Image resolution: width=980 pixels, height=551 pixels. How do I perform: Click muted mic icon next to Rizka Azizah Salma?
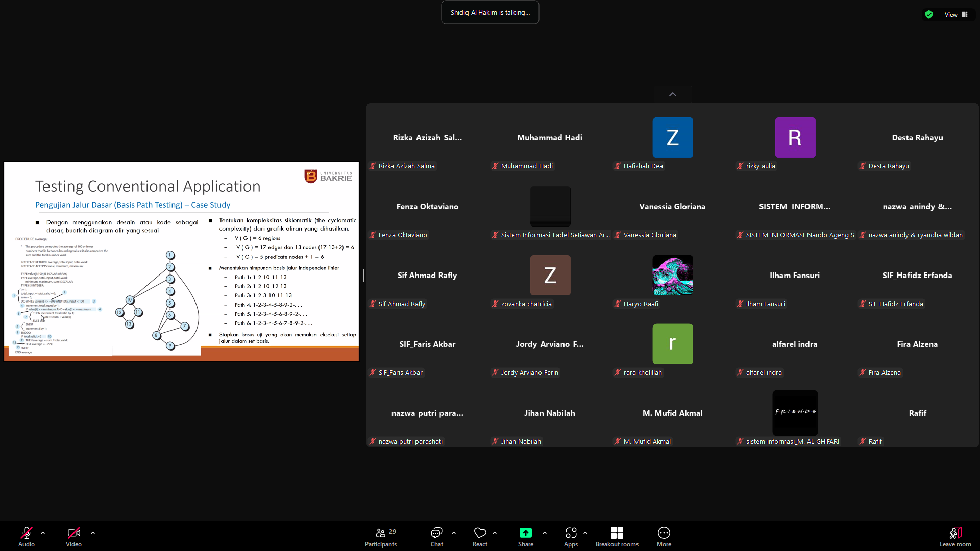pos(373,166)
